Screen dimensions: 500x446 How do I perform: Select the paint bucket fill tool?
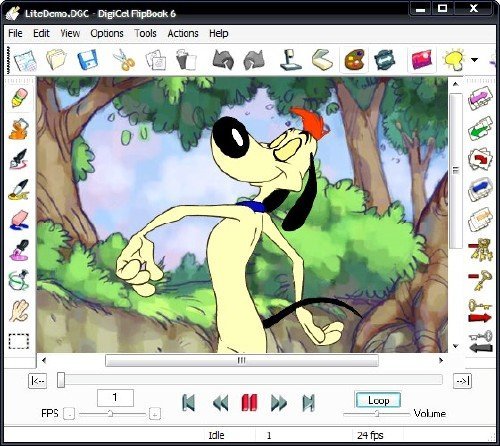(x=19, y=129)
